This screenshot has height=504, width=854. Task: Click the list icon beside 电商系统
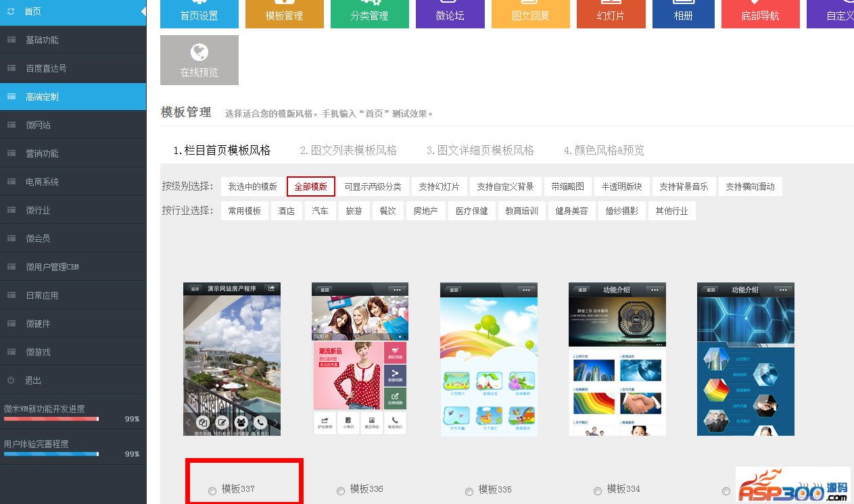[11, 182]
